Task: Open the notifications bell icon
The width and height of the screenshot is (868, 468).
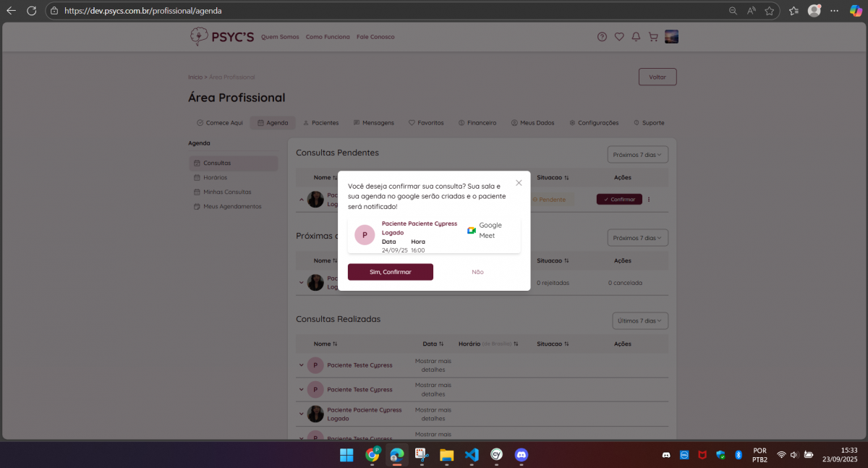Action: (x=636, y=37)
